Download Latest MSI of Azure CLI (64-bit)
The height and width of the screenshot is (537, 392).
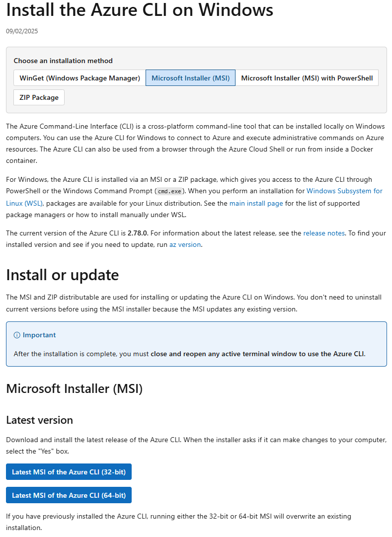click(69, 495)
